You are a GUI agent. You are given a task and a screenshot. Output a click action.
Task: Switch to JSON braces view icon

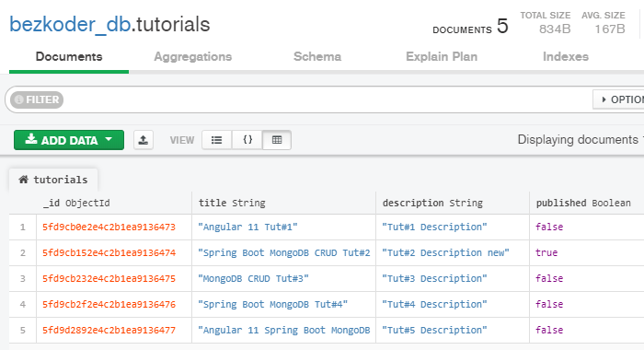coord(247,140)
